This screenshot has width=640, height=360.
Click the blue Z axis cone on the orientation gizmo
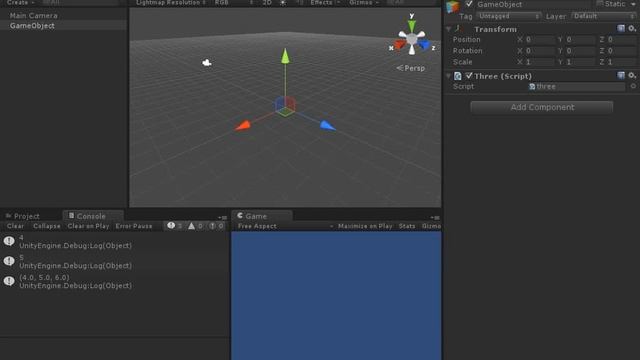(x=424, y=44)
